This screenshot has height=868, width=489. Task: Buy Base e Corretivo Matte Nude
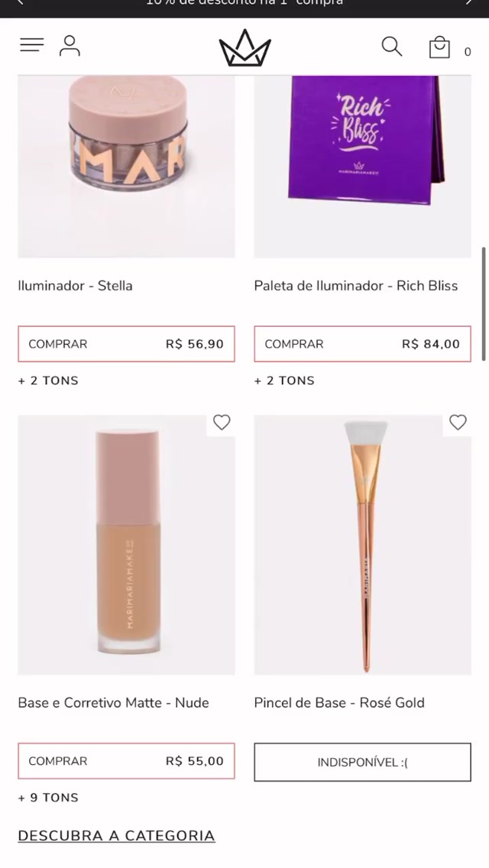[126, 761]
